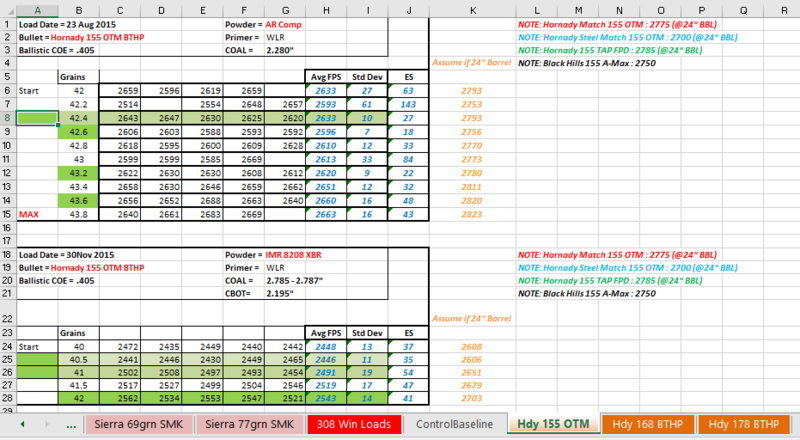The width and height of the screenshot is (800, 440).
Task: Click the 2688 velocity cell
Action: [x=203, y=201]
